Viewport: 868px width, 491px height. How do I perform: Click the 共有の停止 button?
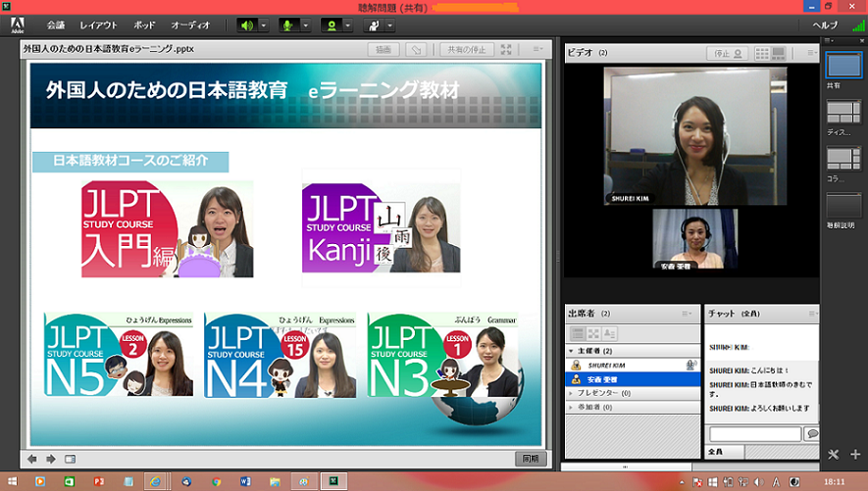466,49
